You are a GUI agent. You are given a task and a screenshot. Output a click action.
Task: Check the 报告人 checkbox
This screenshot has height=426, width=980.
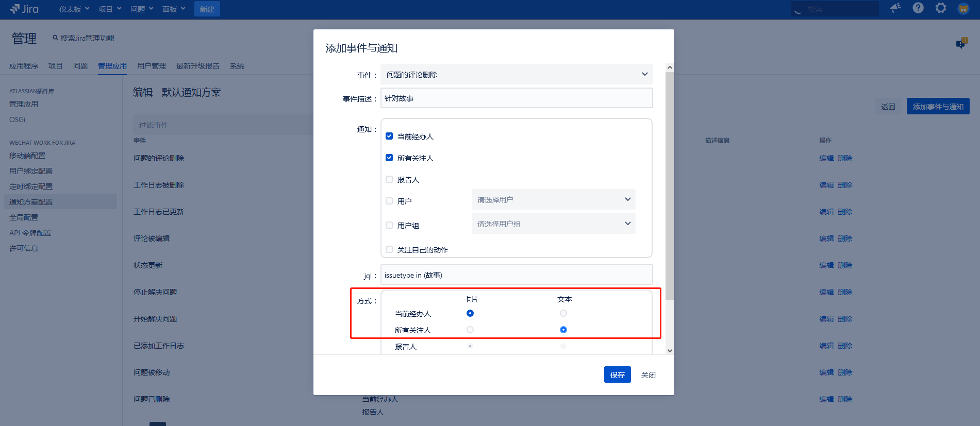click(389, 179)
